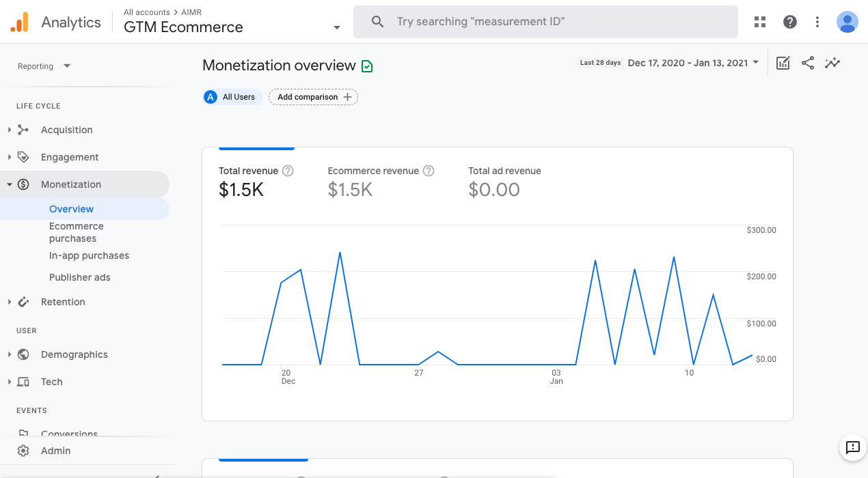Expand the Demographics tree arrow
Viewport: 868px width, 478px height.
click(x=9, y=354)
